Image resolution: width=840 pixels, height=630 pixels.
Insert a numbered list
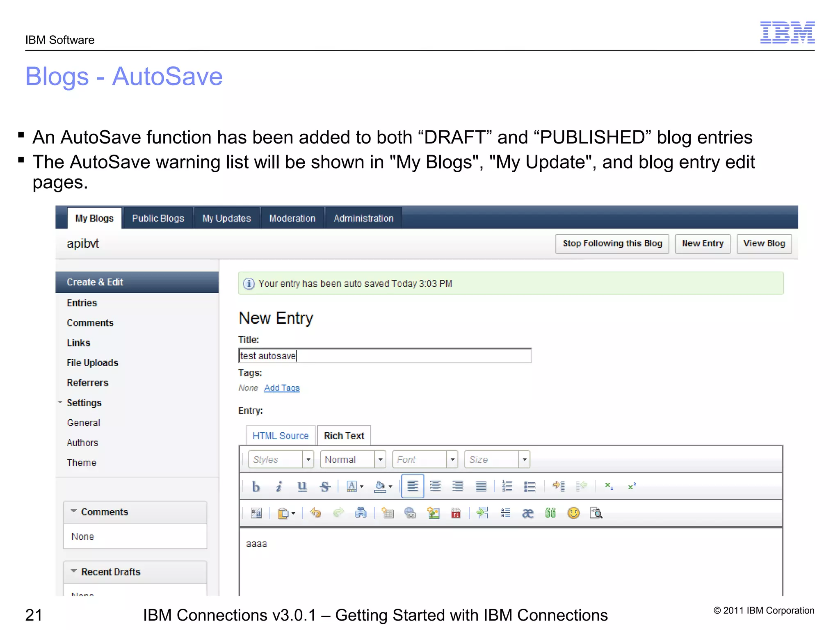point(507,486)
